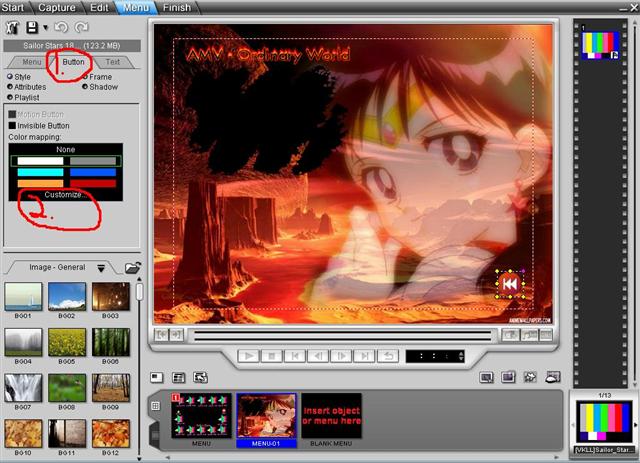This screenshot has height=463, width=640.
Task: Play the menu preview
Action: [x=249, y=356]
